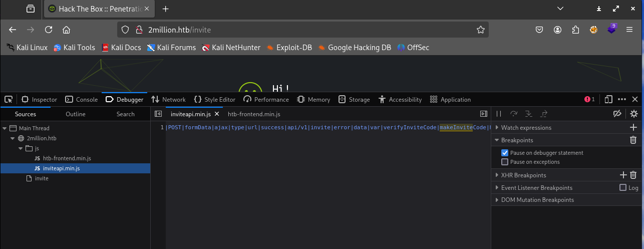
Task: Click the pause execution icon
Action: (499, 114)
